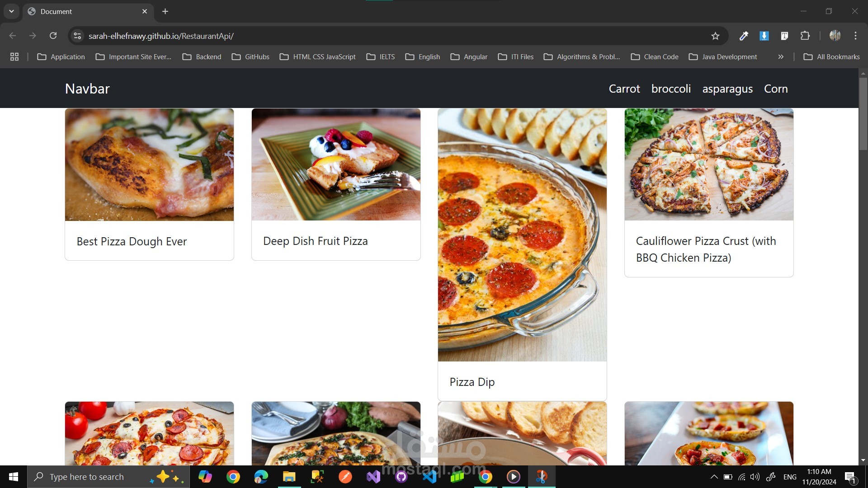Open the Windows Start menu
This screenshot has height=488, width=868.
pos(14,477)
